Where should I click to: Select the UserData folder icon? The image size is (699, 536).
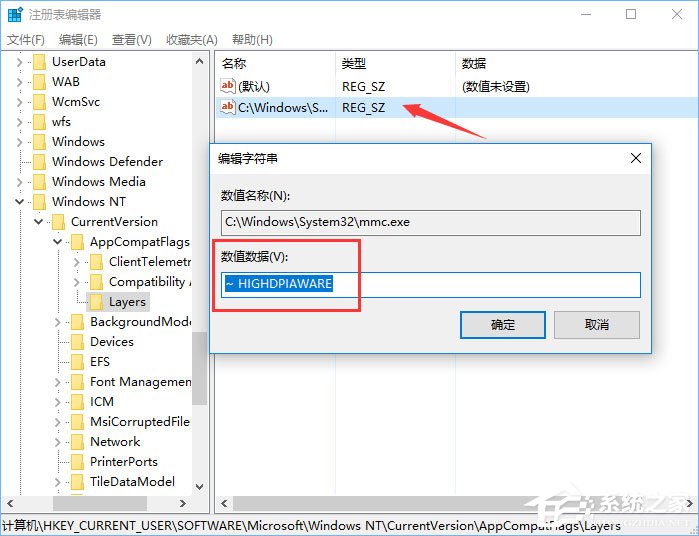pyautogui.click(x=39, y=62)
